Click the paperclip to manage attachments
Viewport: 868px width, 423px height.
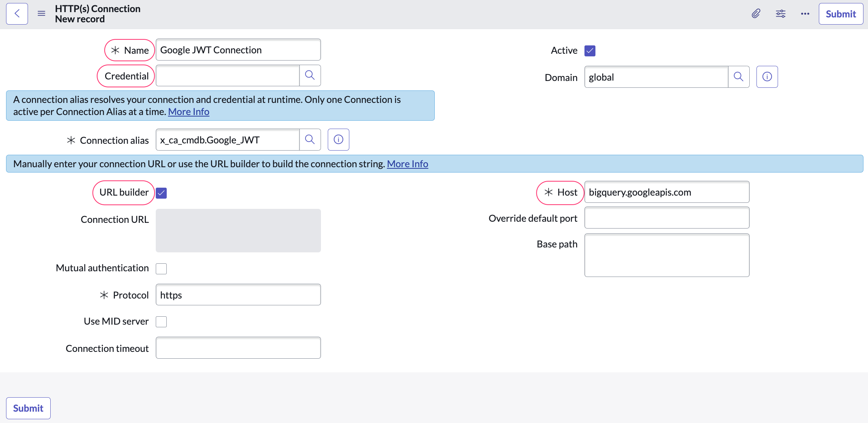pos(756,14)
